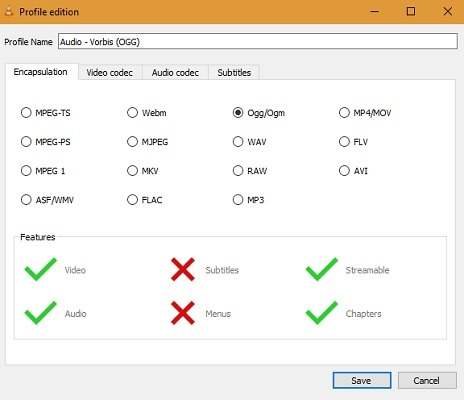The width and height of the screenshot is (464, 400).
Task: Switch to the Encapsulation tab
Action: (x=41, y=72)
